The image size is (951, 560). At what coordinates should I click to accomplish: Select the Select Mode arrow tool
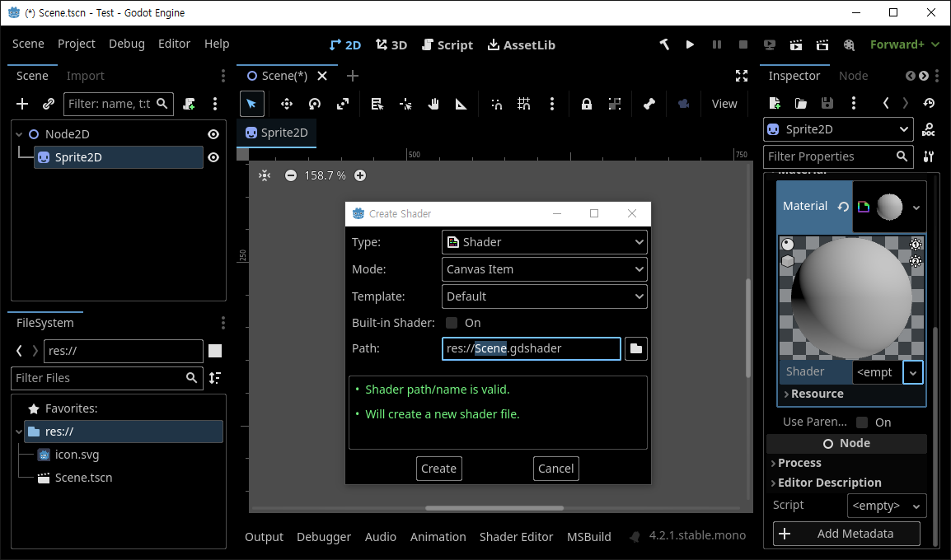coord(251,104)
